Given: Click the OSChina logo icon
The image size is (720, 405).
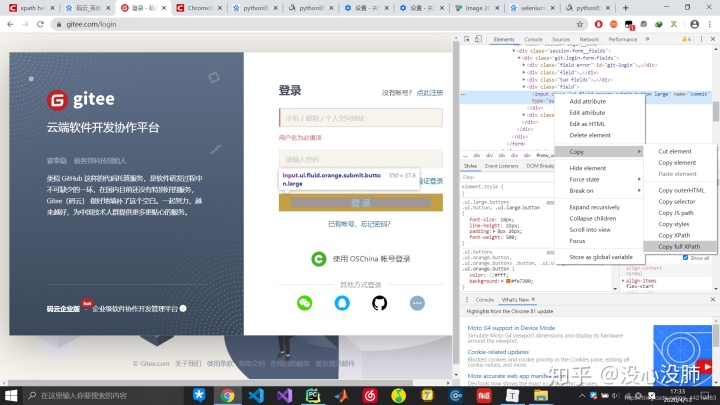Looking at the screenshot, I should (319, 259).
